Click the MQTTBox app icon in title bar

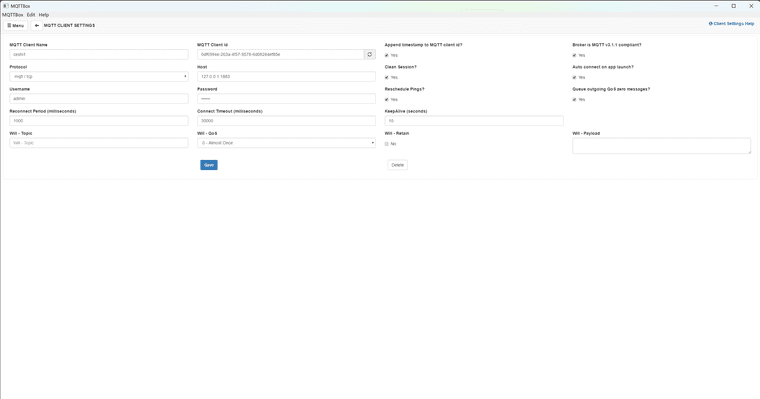(x=5, y=6)
